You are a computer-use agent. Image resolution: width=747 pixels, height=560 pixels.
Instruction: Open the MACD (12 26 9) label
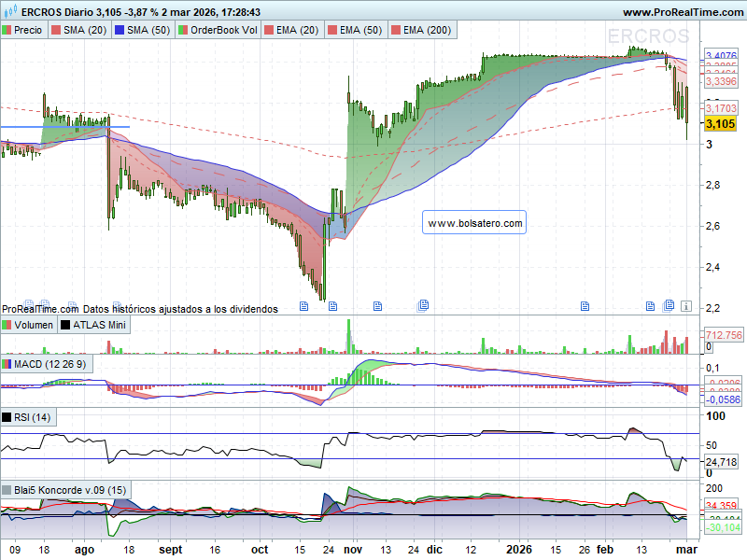pos(50,363)
